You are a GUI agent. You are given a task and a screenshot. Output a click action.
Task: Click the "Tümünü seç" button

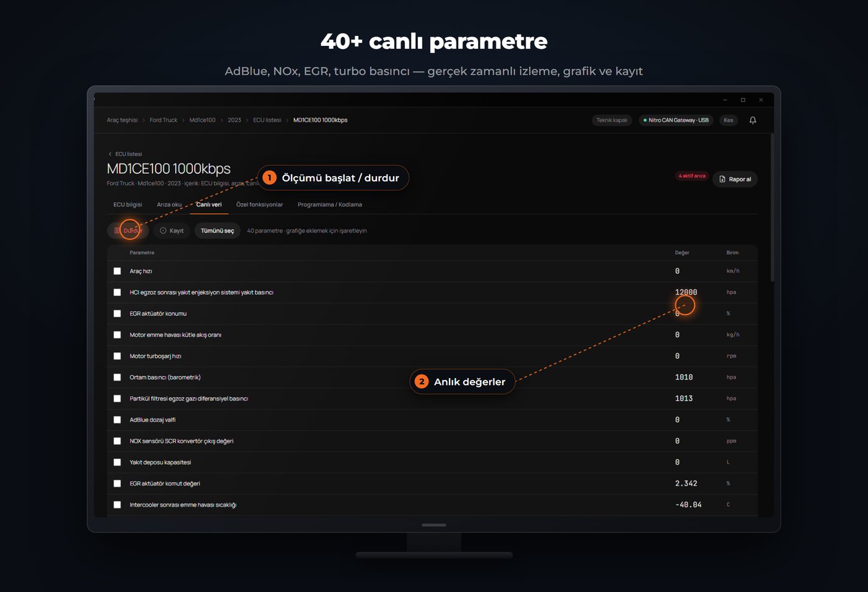click(217, 231)
